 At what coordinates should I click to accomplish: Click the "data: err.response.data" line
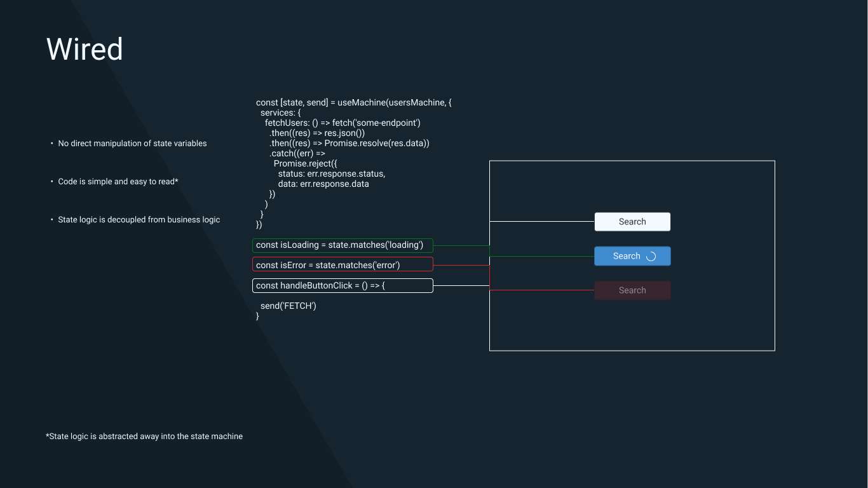323,184
